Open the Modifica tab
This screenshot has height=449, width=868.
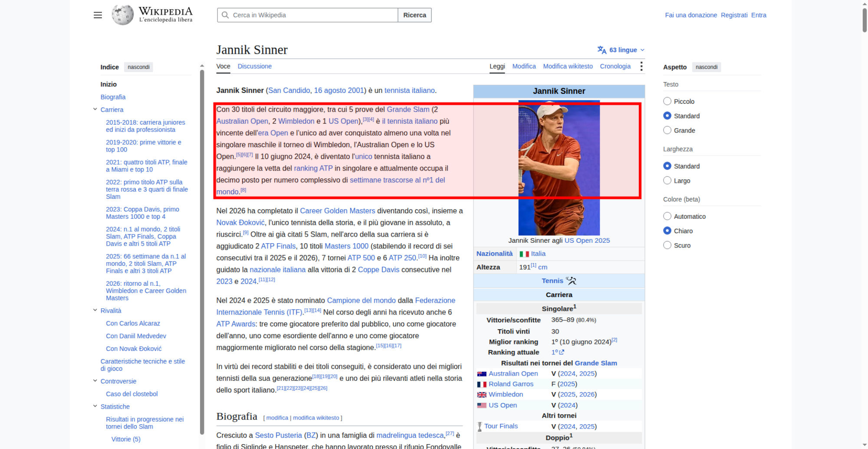pyautogui.click(x=524, y=66)
